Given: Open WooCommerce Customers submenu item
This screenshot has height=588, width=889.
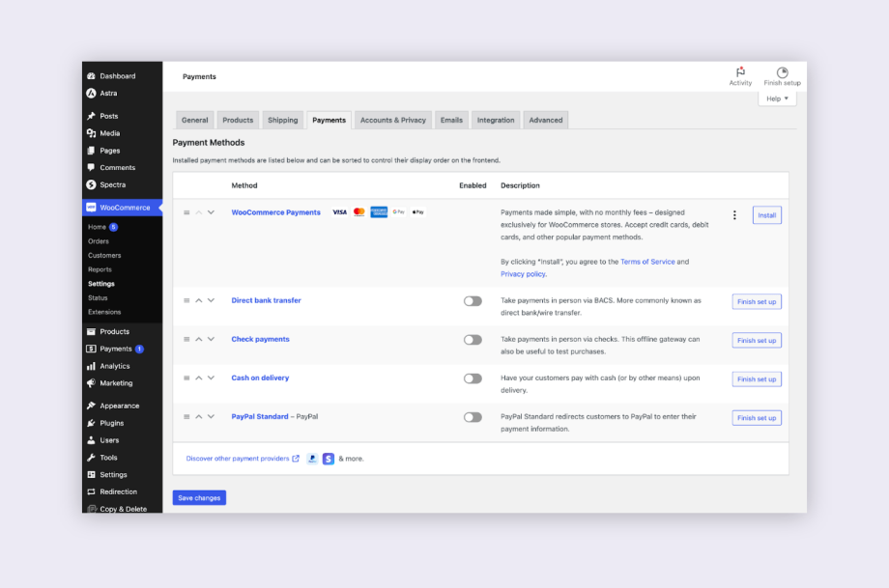Looking at the screenshot, I should pyautogui.click(x=104, y=256).
